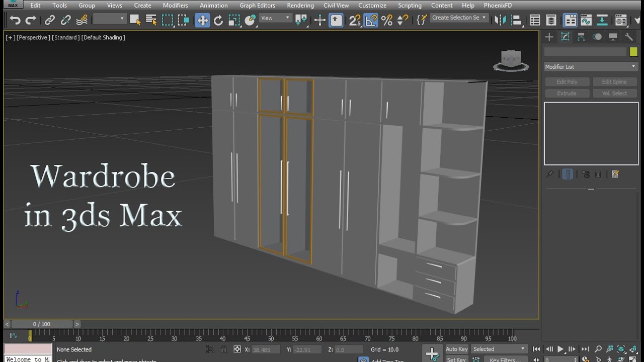
Task: Click the Key Filters button
Action: [505, 359]
